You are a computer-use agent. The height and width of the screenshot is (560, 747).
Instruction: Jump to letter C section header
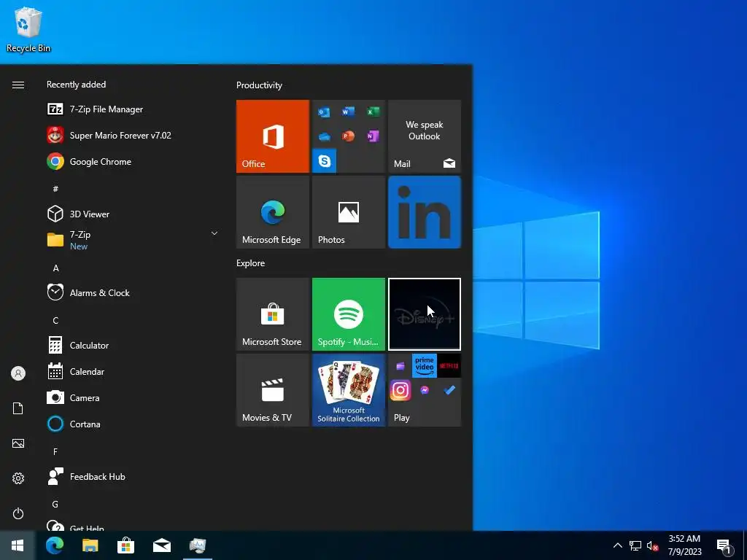[55, 321]
